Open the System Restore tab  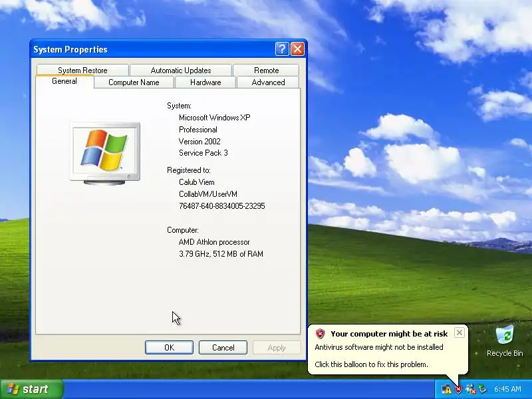click(x=82, y=70)
